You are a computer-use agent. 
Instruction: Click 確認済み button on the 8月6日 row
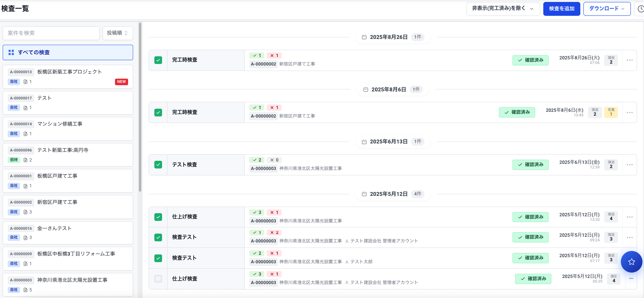coord(517,112)
